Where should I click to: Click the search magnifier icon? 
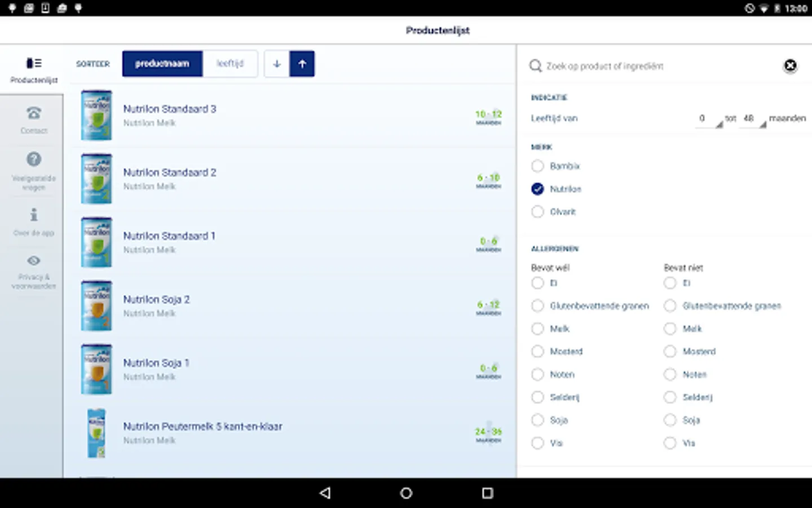(x=535, y=66)
